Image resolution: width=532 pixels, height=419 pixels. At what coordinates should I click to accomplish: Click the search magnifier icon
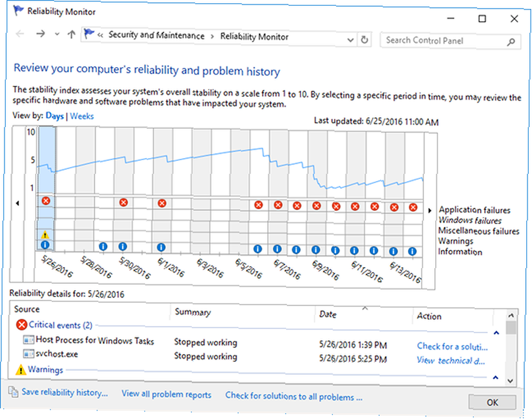pos(511,42)
